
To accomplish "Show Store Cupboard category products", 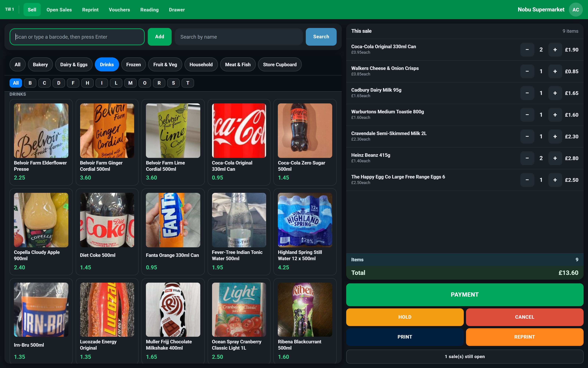I will [x=280, y=65].
